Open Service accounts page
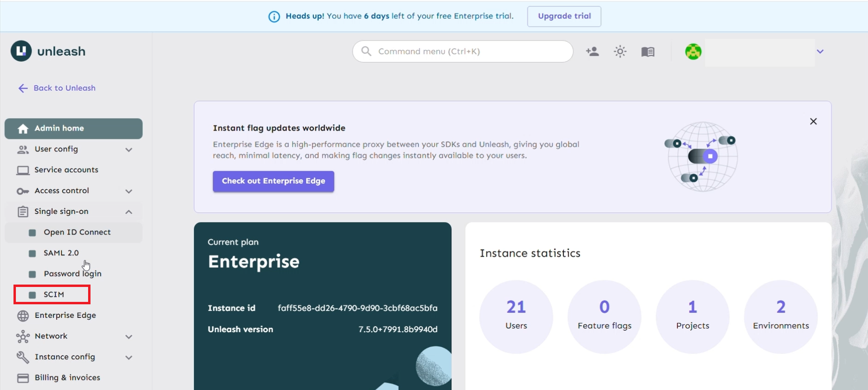868x390 pixels. tap(74, 170)
